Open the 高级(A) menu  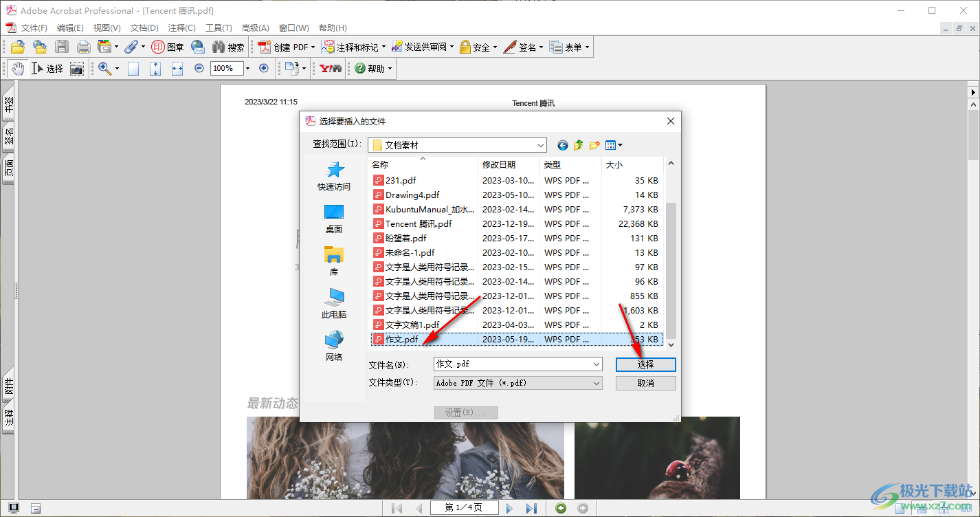[255, 27]
